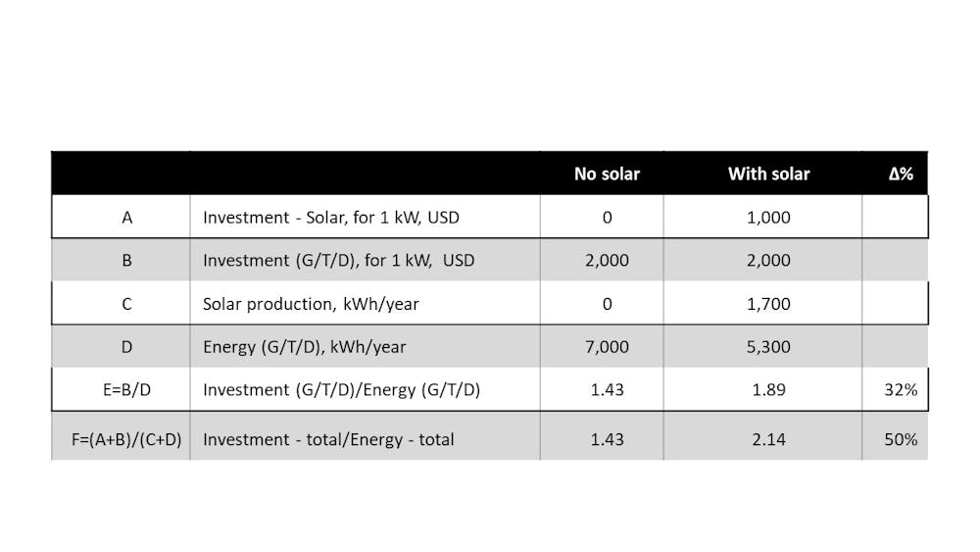Click the 5,300 energy value
The height and width of the screenshot is (552, 980).
tap(768, 347)
